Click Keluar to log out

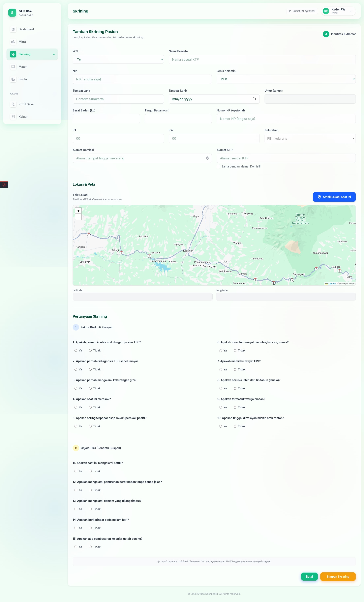(x=32, y=116)
